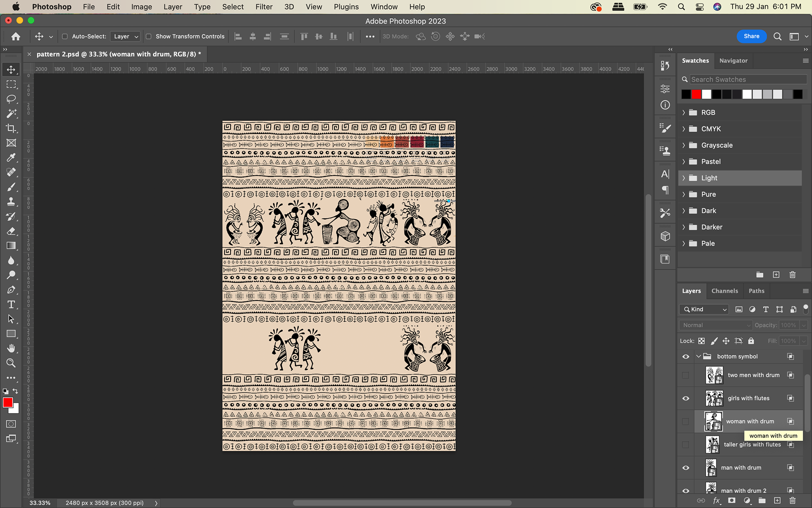Enable Show Transform Controls checkbox

148,36
